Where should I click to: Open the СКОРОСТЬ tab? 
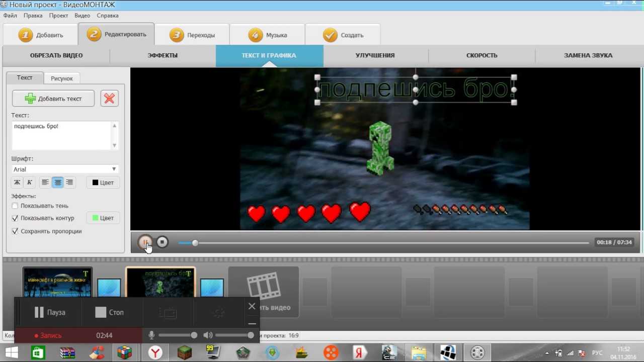(x=482, y=55)
